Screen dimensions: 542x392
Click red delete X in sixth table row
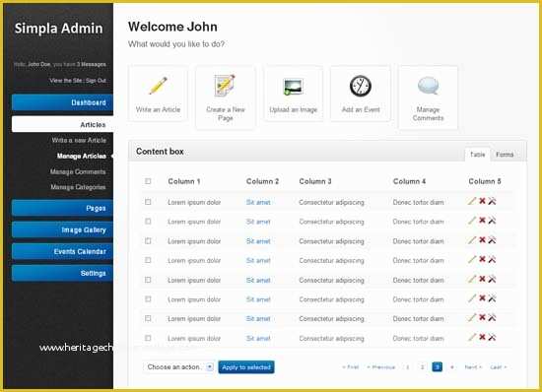(x=482, y=298)
